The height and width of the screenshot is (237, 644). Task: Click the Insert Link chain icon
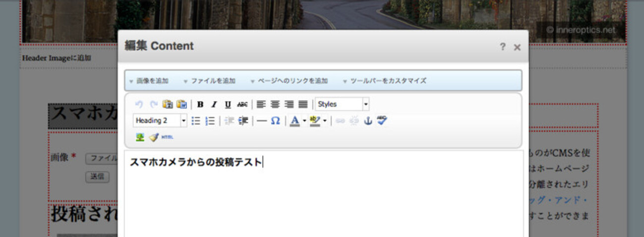(x=340, y=121)
